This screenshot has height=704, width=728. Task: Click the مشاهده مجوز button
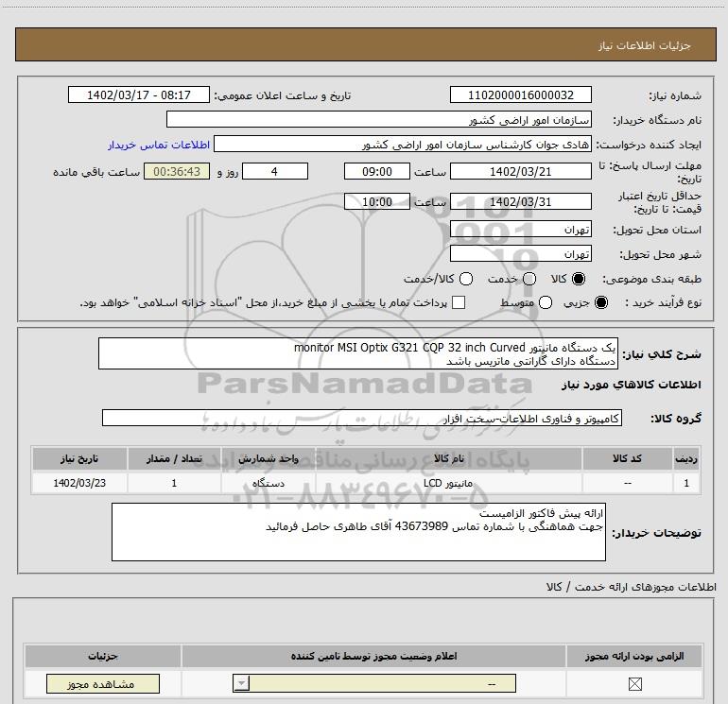[x=103, y=683]
